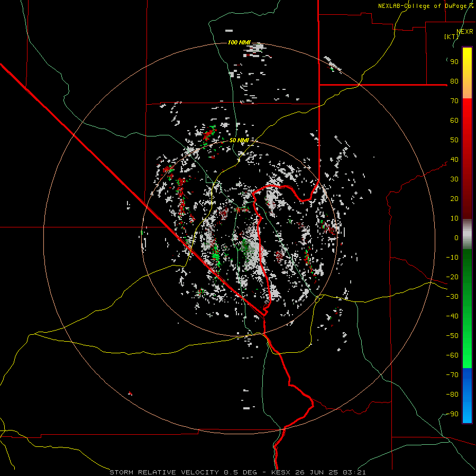Click the 20 value on velocity scale

(x=454, y=199)
